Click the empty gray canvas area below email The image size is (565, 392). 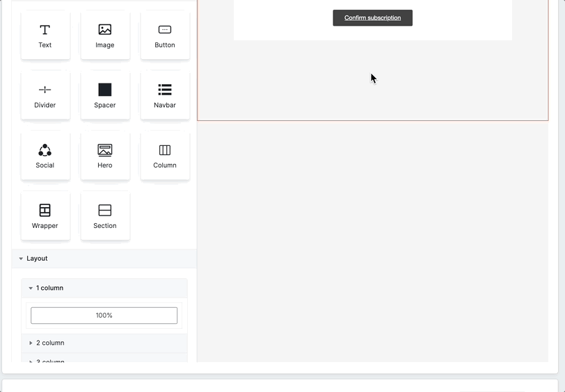[x=372, y=243]
